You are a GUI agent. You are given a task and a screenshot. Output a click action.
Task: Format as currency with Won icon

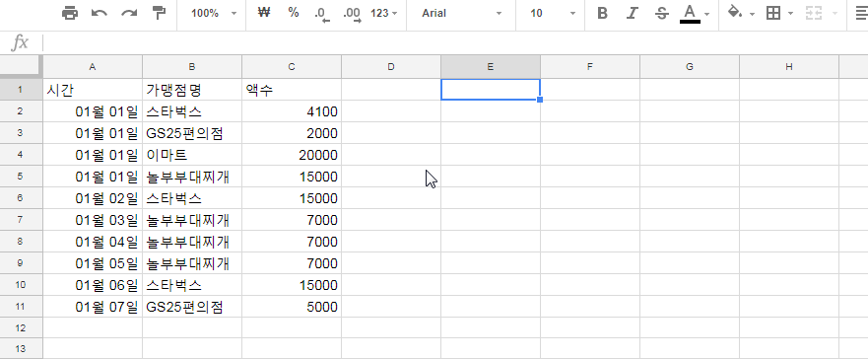click(264, 13)
